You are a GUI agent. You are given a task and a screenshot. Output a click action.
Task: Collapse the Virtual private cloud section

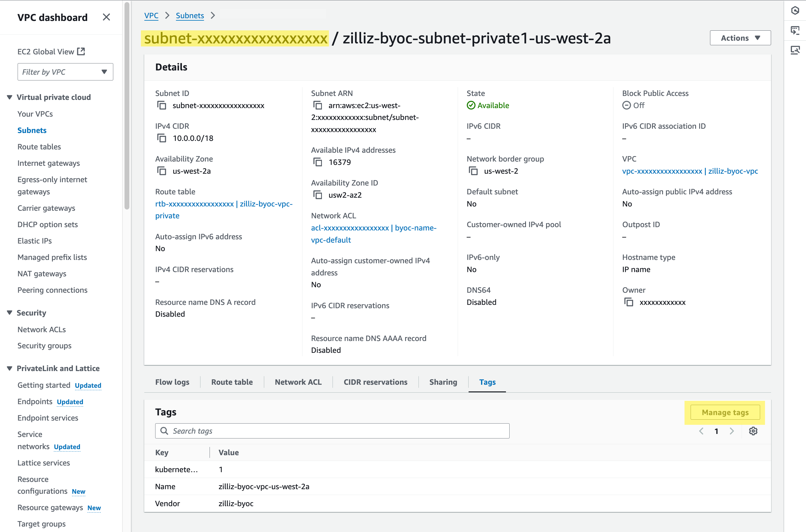pos(9,97)
